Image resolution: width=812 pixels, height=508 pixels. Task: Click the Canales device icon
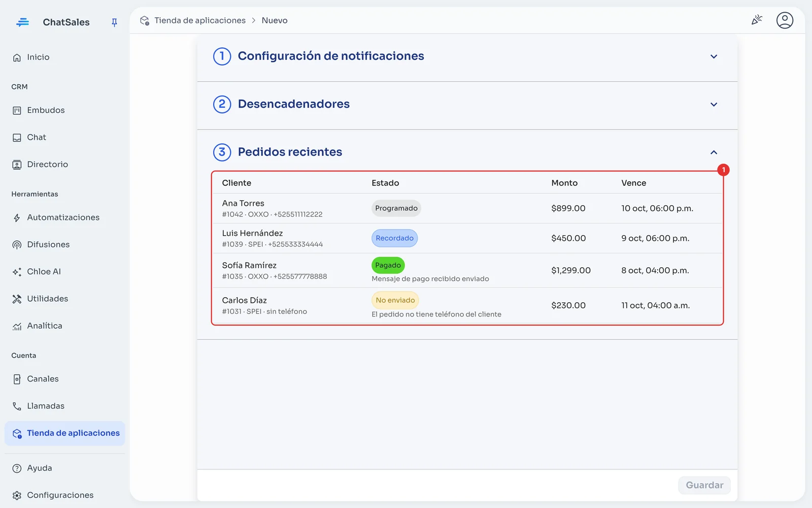(x=17, y=379)
